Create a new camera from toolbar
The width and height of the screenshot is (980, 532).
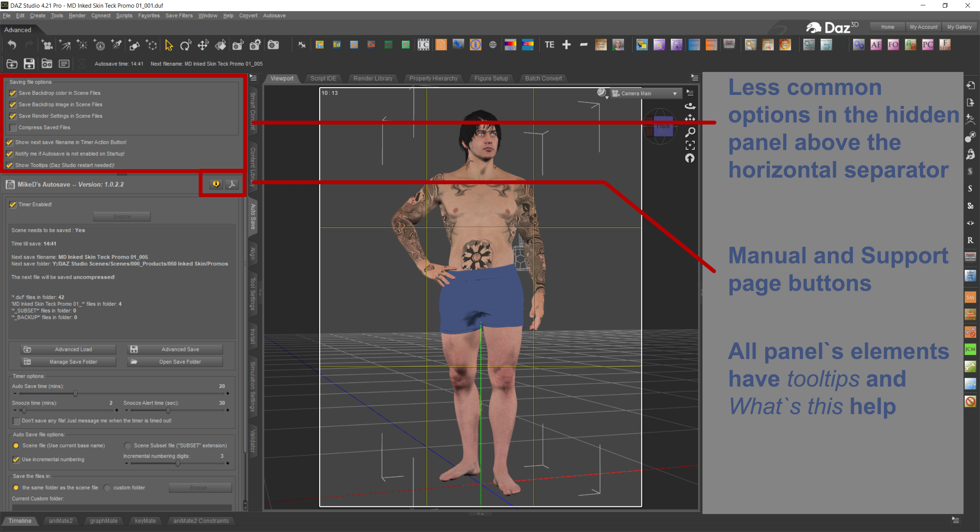click(x=47, y=45)
